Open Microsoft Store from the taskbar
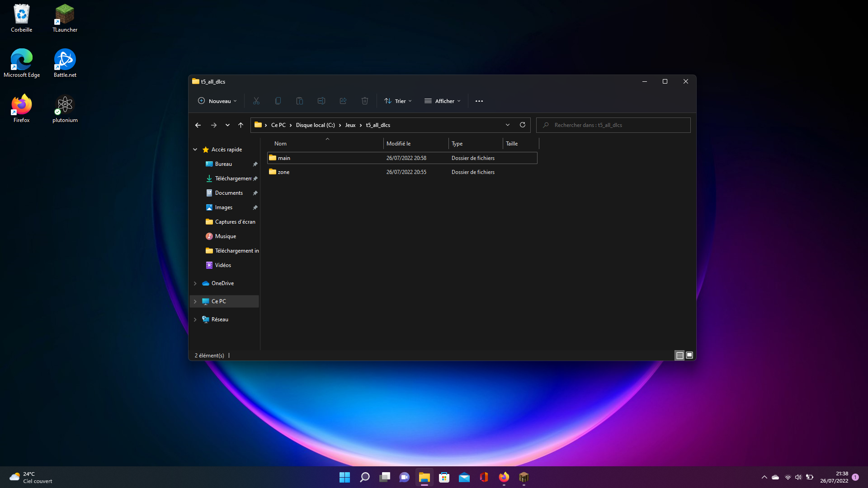Screen dimensions: 868x488 click(x=444, y=477)
